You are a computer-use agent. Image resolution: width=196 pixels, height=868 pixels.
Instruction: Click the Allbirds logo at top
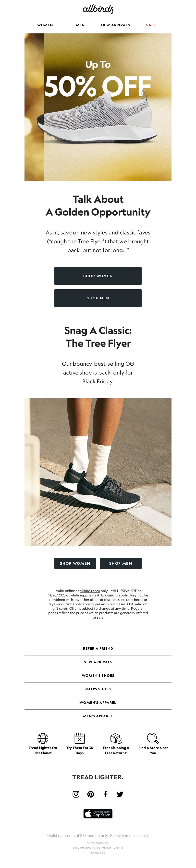coord(98,9)
